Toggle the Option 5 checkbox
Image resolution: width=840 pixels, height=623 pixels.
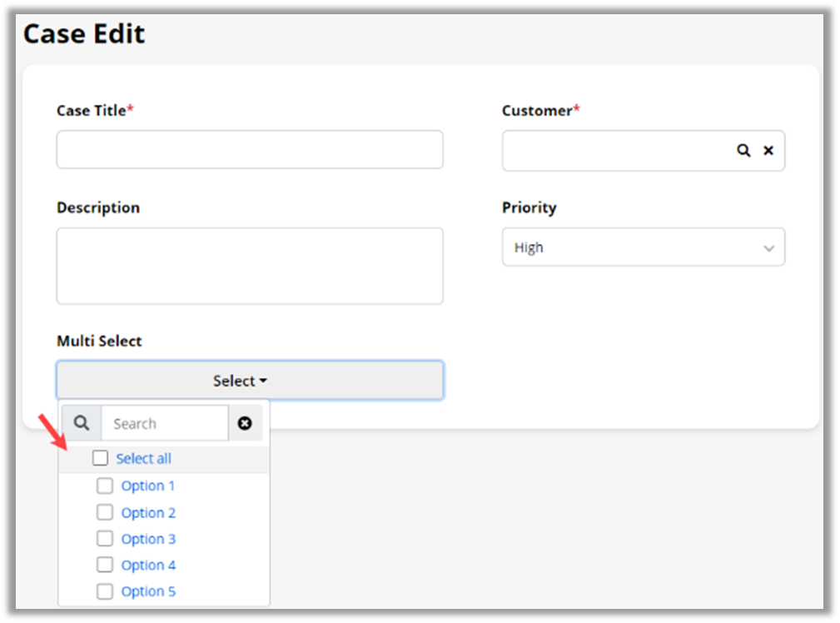click(105, 591)
